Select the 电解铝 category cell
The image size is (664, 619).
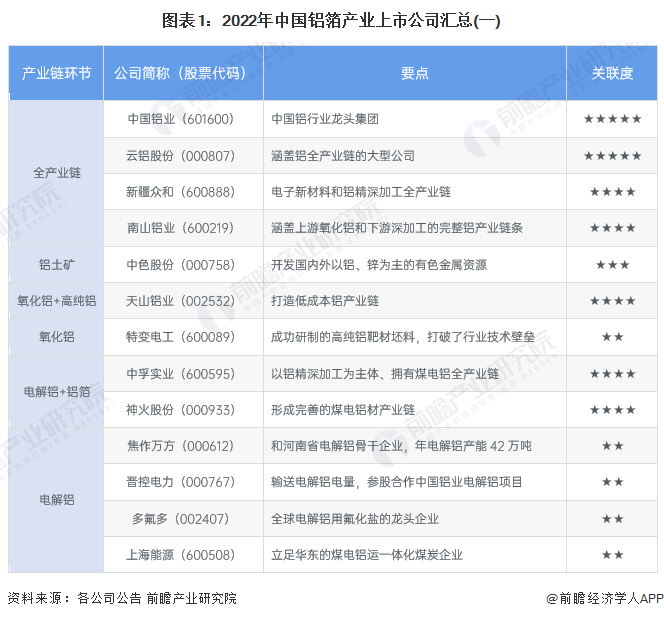coord(56,500)
